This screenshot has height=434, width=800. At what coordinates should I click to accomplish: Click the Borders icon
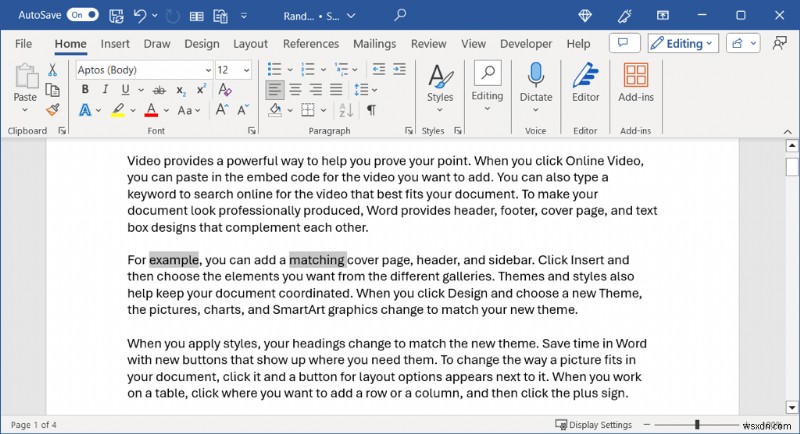coord(308,110)
